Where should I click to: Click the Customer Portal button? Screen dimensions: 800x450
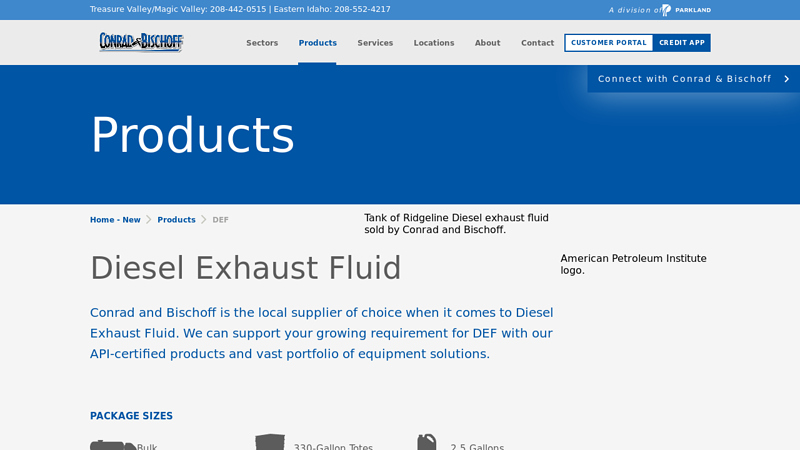click(x=609, y=43)
